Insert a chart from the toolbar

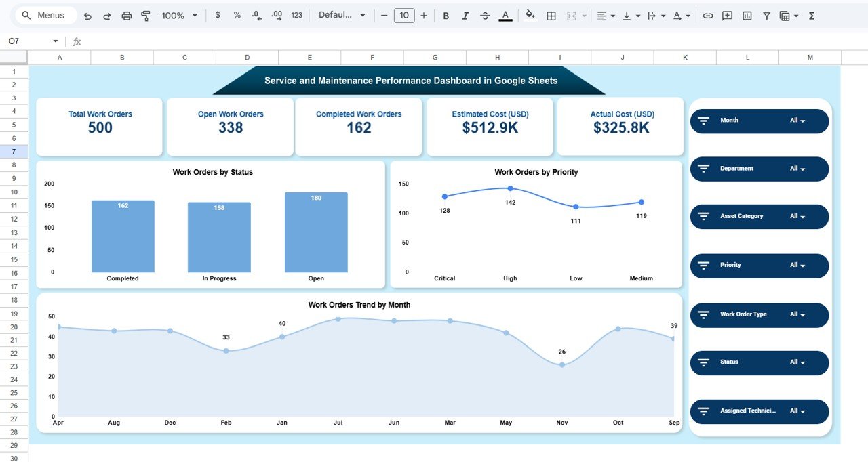[x=747, y=15]
